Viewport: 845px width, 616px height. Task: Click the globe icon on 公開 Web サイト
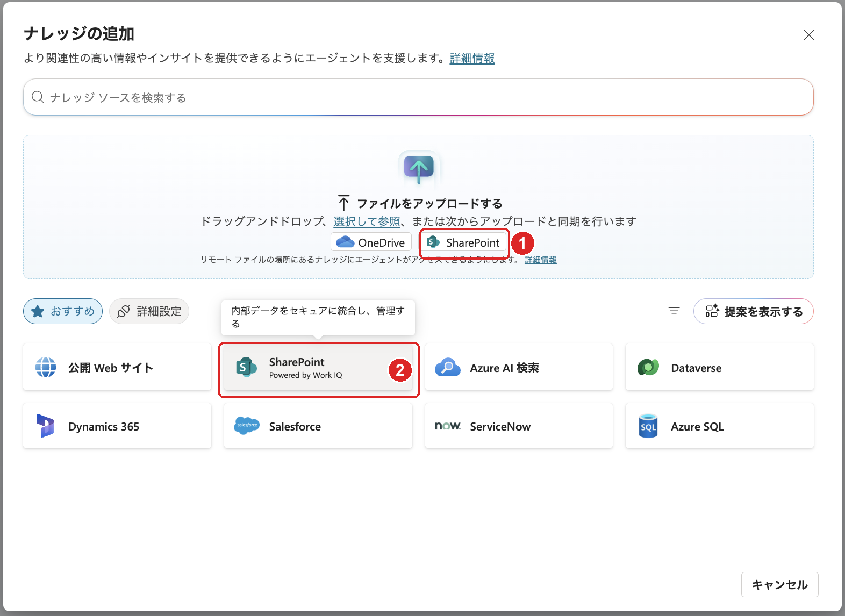(46, 368)
